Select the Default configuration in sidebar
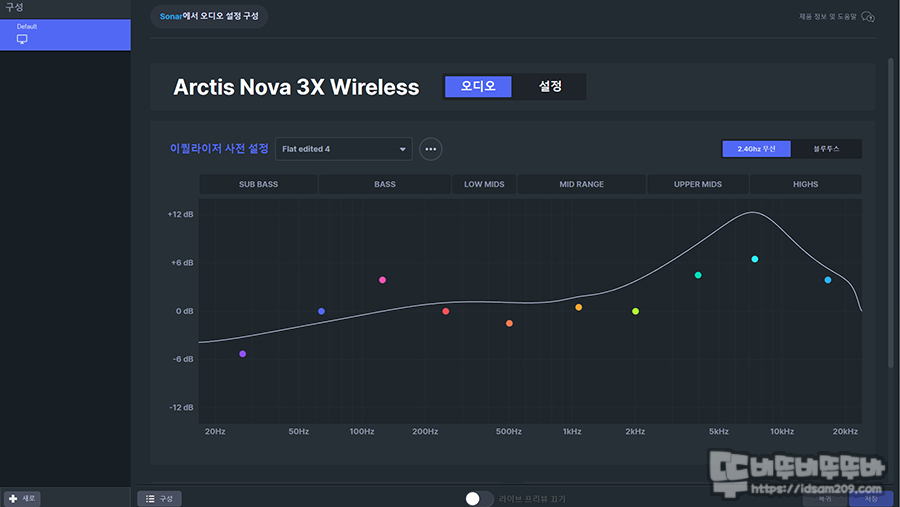 [65, 35]
